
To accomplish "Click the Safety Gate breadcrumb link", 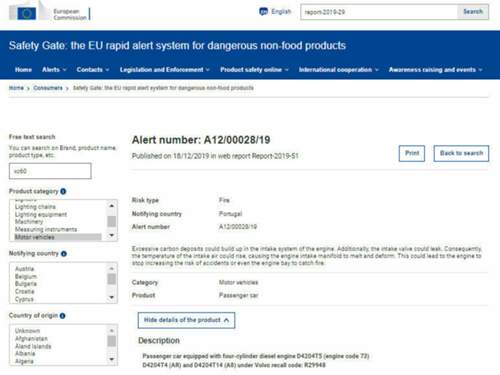I will (x=163, y=88).
